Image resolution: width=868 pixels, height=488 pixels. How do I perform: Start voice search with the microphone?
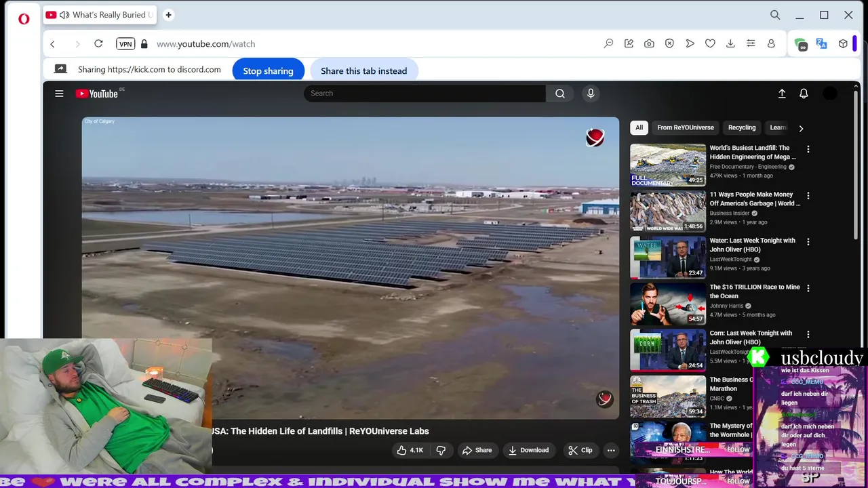(591, 94)
